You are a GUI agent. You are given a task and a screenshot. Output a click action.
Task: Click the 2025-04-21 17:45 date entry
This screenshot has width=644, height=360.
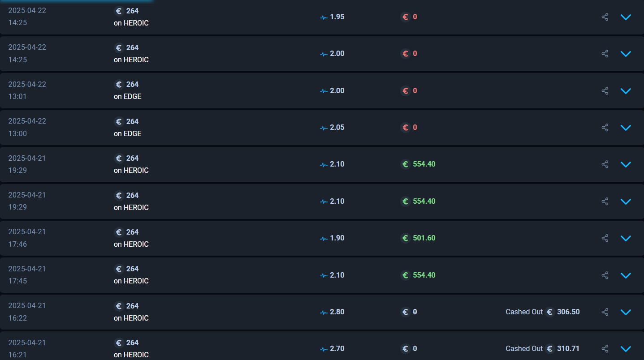click(x=27, y=275)
